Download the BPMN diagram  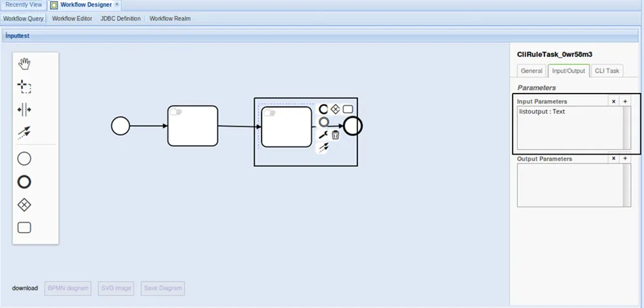click(68, 288)
